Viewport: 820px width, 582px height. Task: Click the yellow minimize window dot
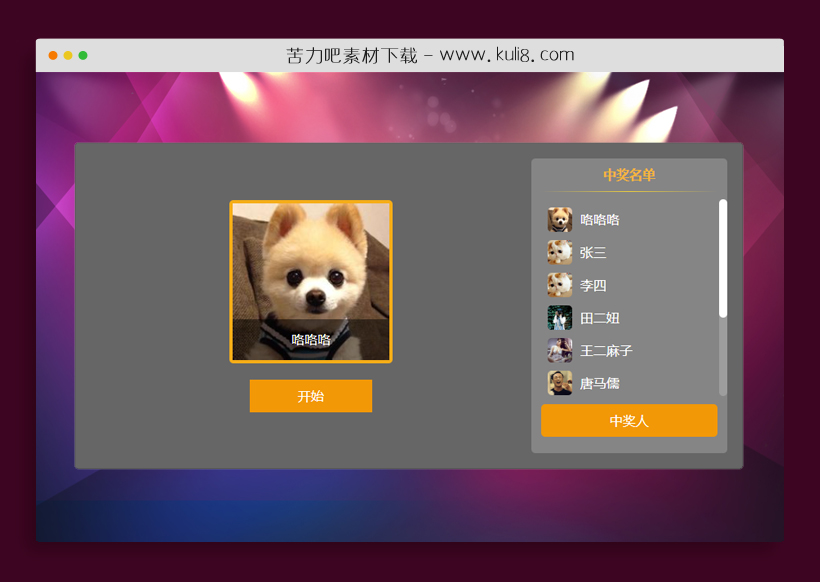pos(68,56)
